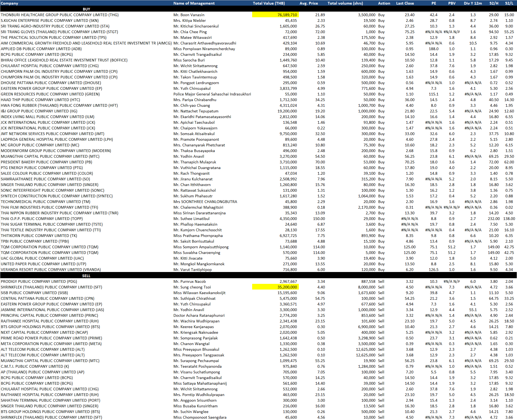Screen dimensions: 517x420
Task: Click the SELL section header row
Action: point(86,276)
